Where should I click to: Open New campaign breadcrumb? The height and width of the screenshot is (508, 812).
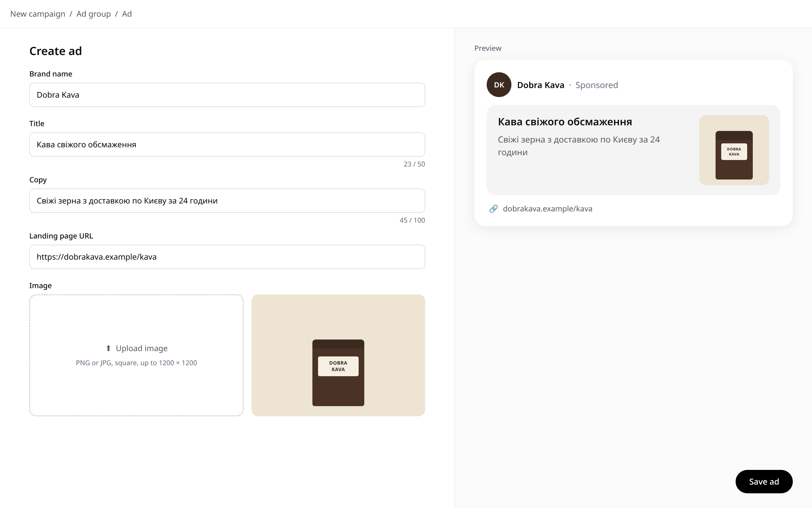coord(37,14)
